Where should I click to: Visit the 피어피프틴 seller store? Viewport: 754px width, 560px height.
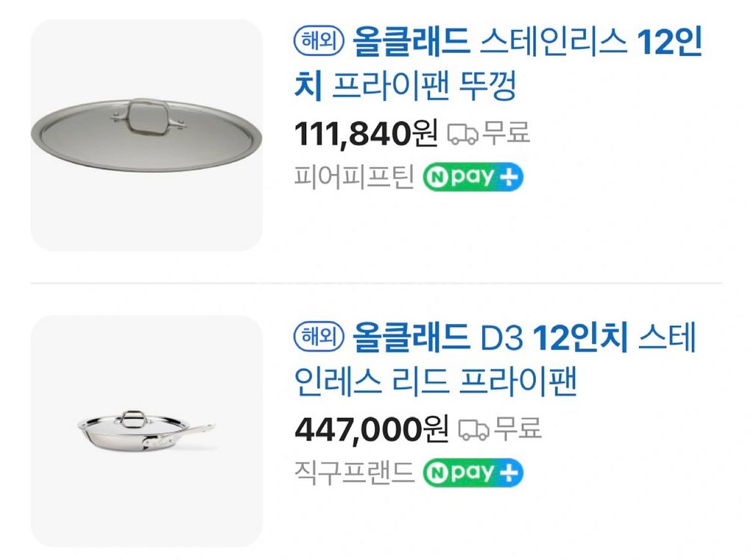point(354,178)
